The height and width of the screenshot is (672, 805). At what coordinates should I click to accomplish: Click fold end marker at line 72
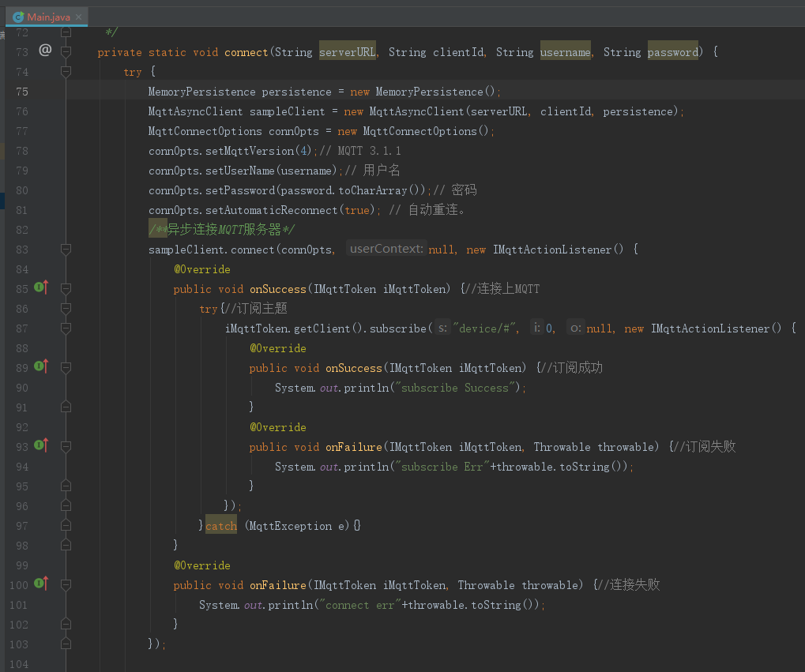66,32
